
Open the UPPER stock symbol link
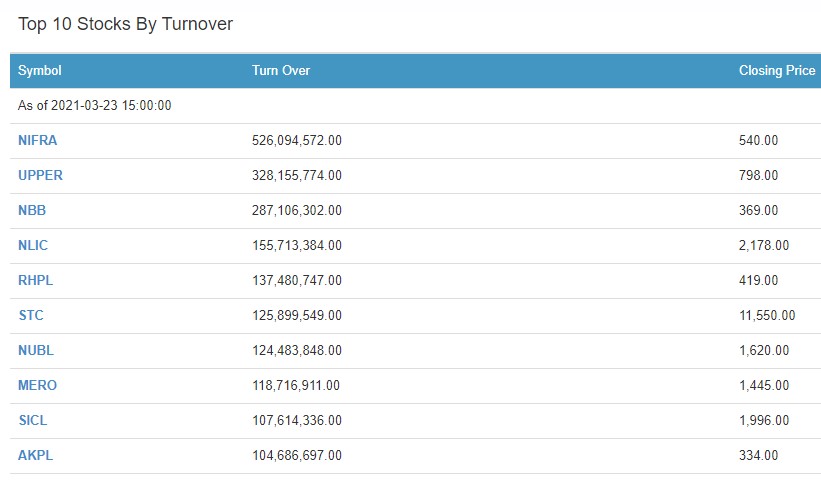40,176
